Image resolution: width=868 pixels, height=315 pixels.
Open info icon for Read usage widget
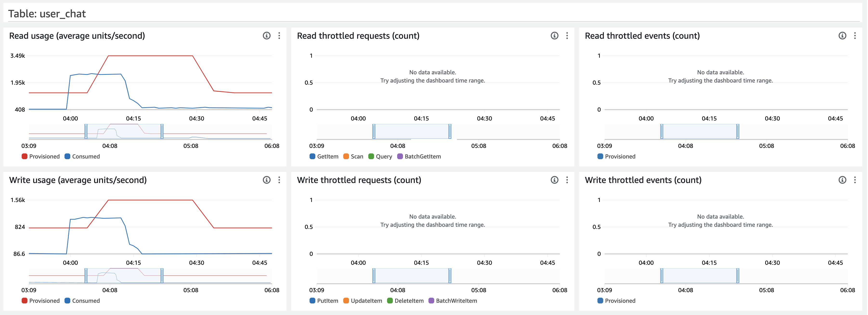pos(266,36)
